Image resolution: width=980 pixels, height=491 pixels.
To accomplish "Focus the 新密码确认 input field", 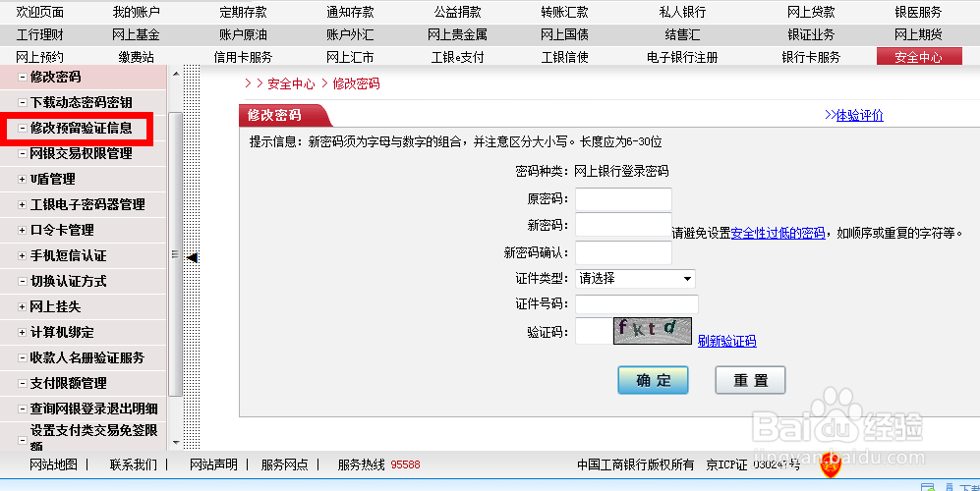I will pos(623,253).
